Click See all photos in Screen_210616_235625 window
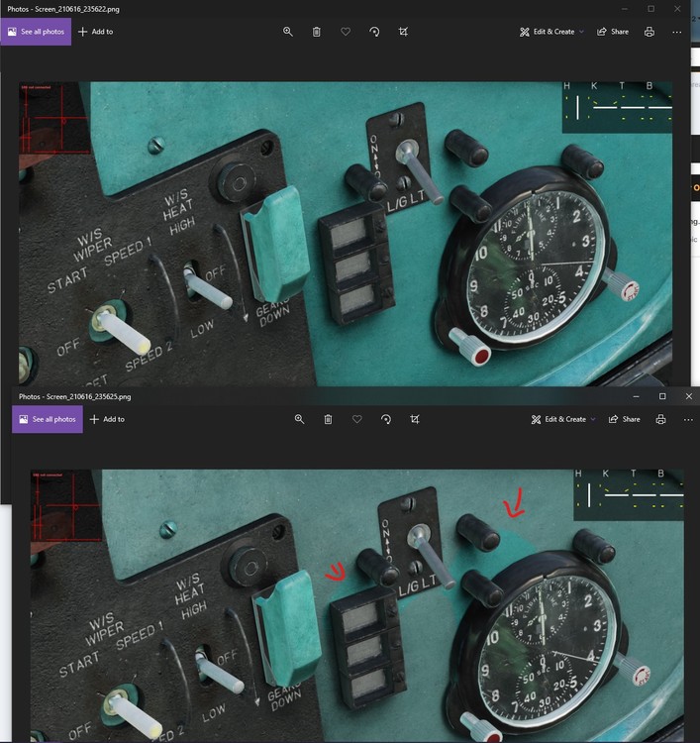The image size is (700, 743). [48, 419]
